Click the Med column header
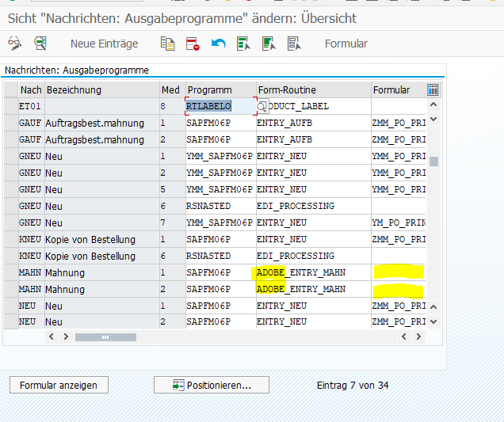This screenshot has width=504, height=422. 173,90
